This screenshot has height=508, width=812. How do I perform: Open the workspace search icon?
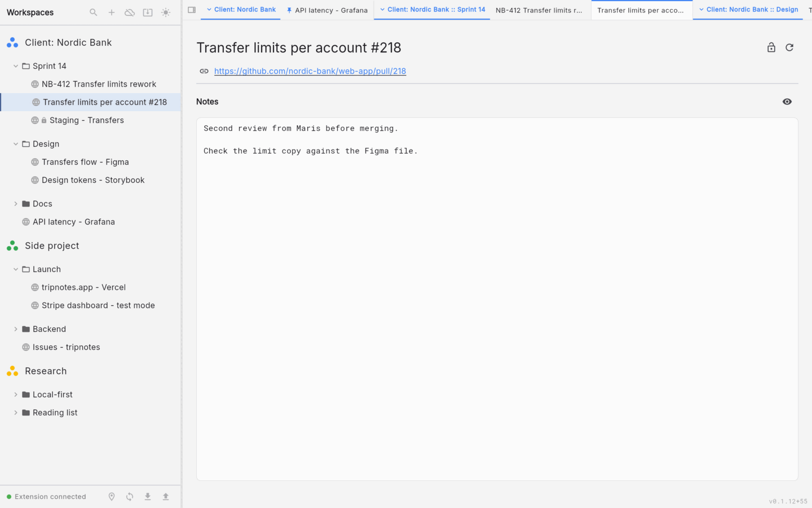94,12
